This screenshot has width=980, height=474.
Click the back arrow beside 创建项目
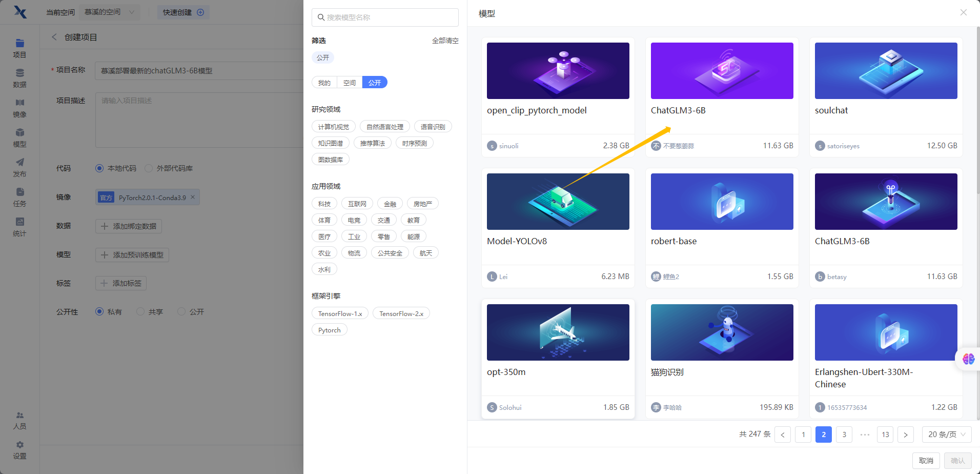[x=54, y=37]
